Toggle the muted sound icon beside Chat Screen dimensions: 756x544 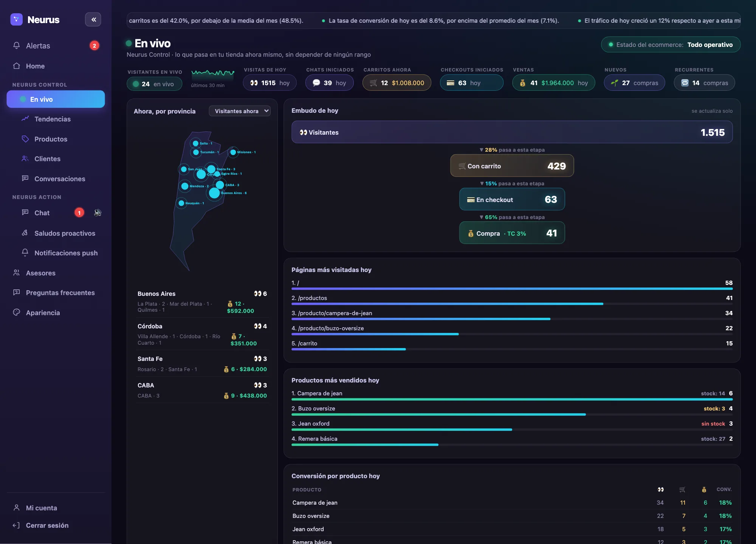(x=98, y=213)
